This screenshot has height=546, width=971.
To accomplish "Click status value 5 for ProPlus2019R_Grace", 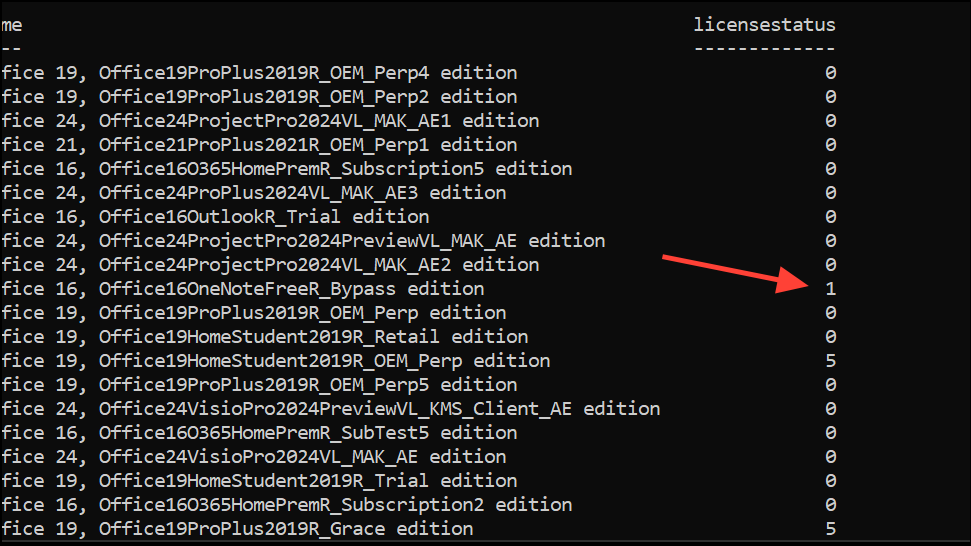I will (830, 529).
